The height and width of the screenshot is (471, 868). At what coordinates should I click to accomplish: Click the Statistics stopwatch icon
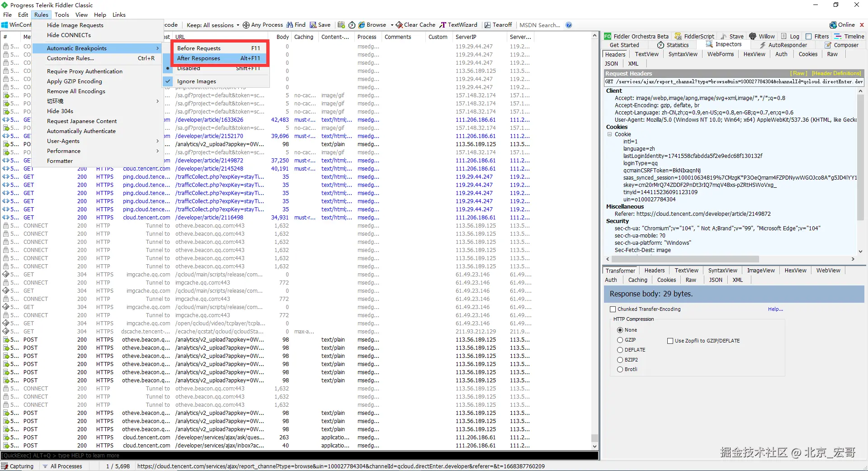pos(660,45)
